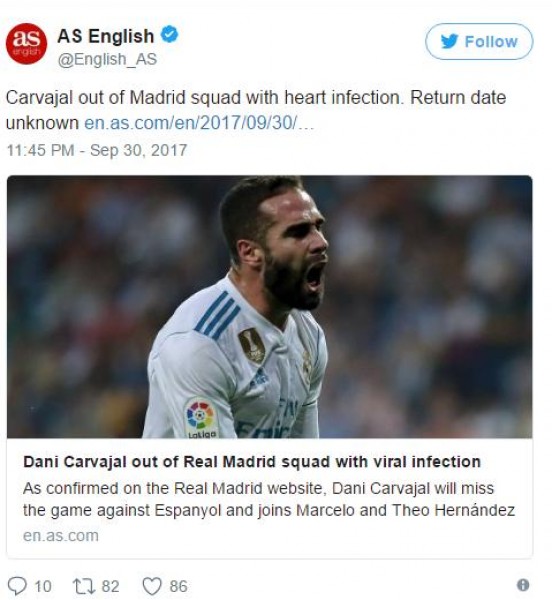Click the card description about Espanyol game

pos(269,499)
